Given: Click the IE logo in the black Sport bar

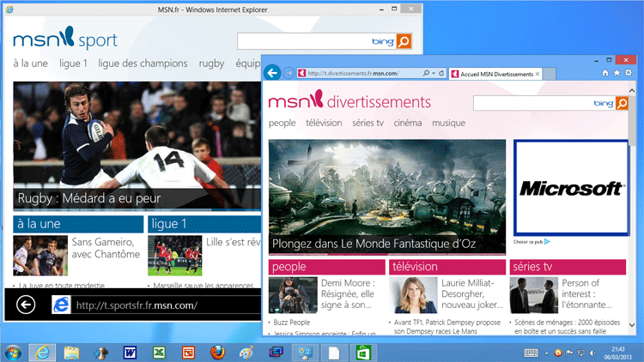Looking at the screenshot, I should point(61,305).
